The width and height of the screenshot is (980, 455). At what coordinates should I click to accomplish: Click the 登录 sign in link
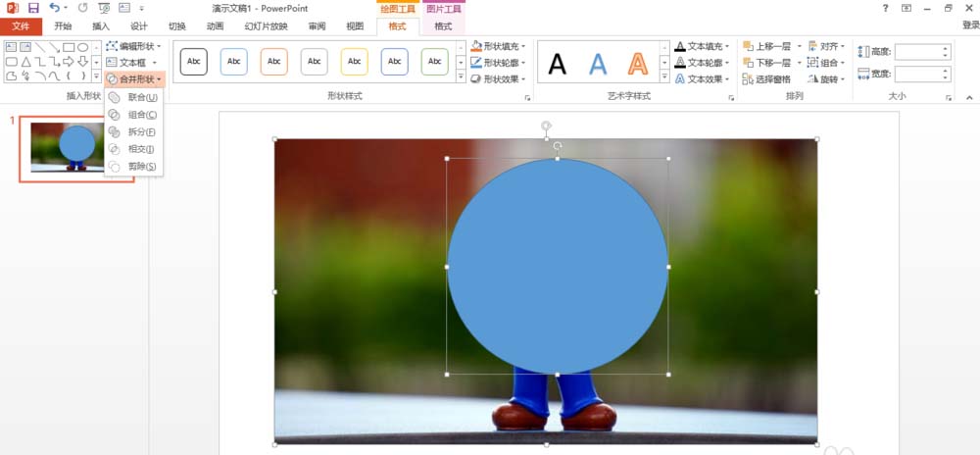coord(970,25)
